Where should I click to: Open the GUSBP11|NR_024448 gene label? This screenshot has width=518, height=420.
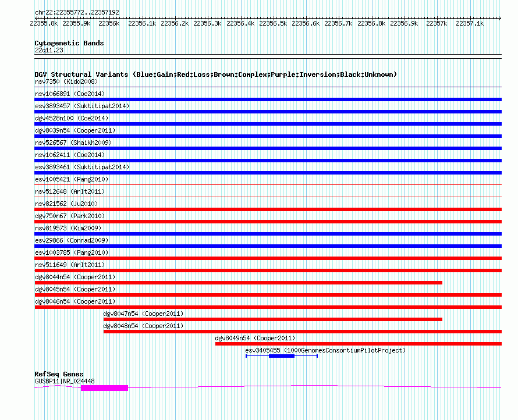tap(65, 381)
